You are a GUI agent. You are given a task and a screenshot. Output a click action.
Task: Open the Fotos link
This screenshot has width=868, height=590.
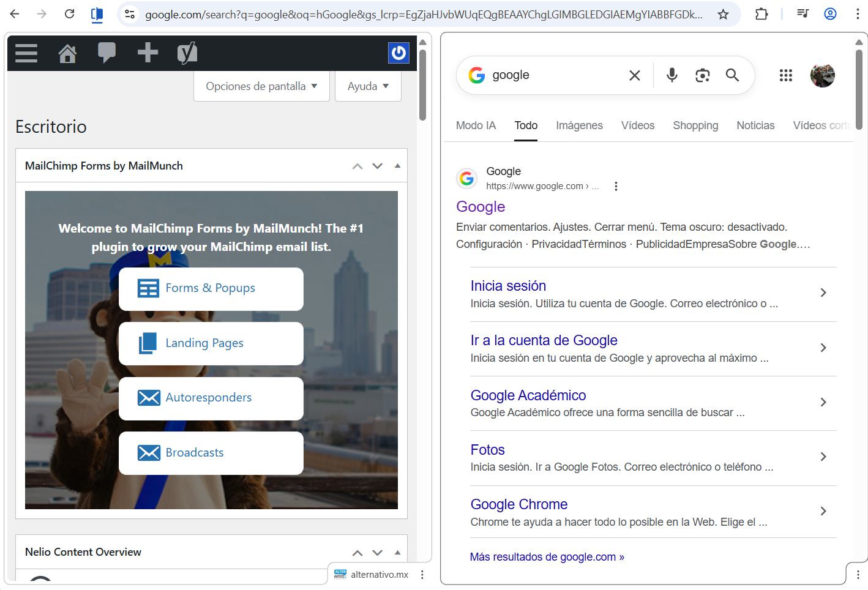point(487,450)
